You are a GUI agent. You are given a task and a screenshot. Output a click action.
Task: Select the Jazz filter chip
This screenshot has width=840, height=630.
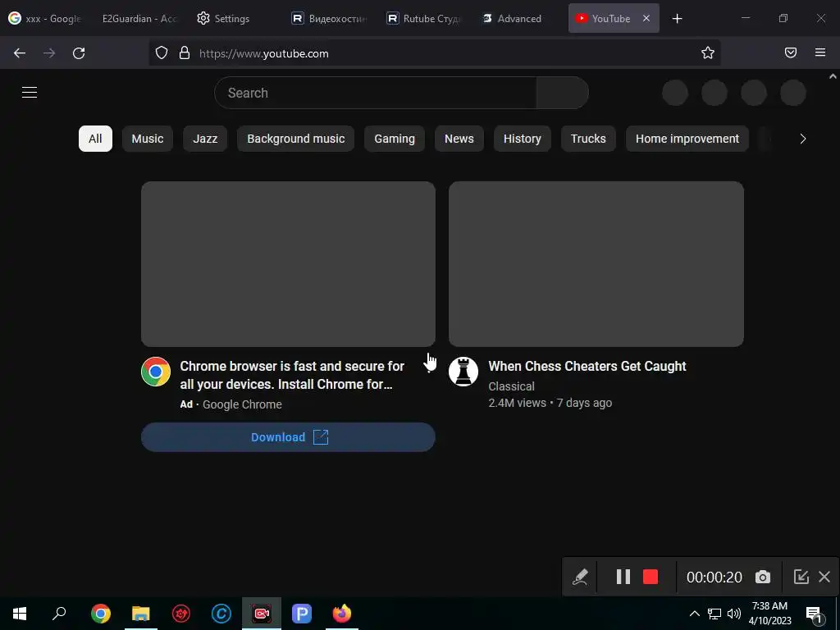click(x=205, y=139)
